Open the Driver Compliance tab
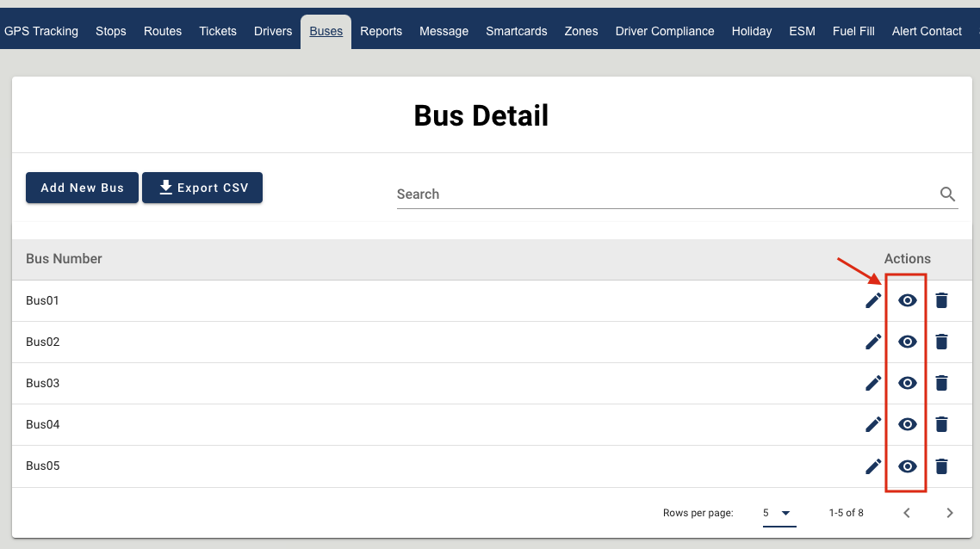Screen dimensions: 980x549 [665, 31]
